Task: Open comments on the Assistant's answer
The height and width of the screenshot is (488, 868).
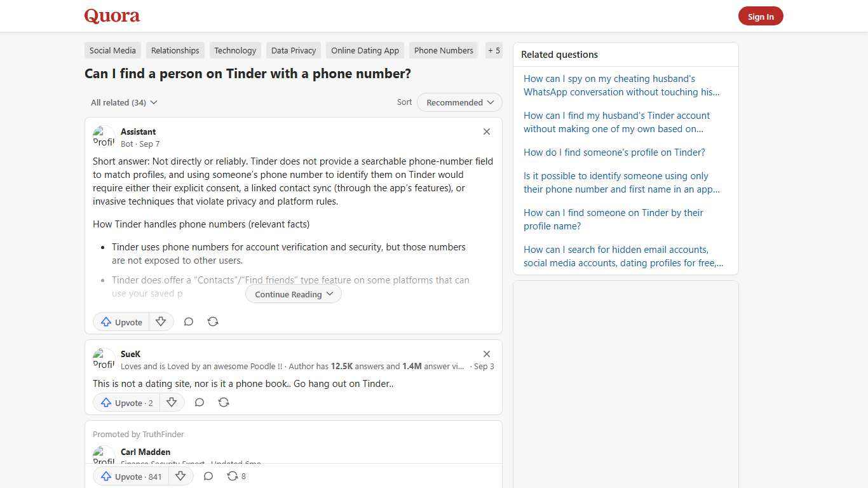Action: pyautogui.click(x=189, y=322)
